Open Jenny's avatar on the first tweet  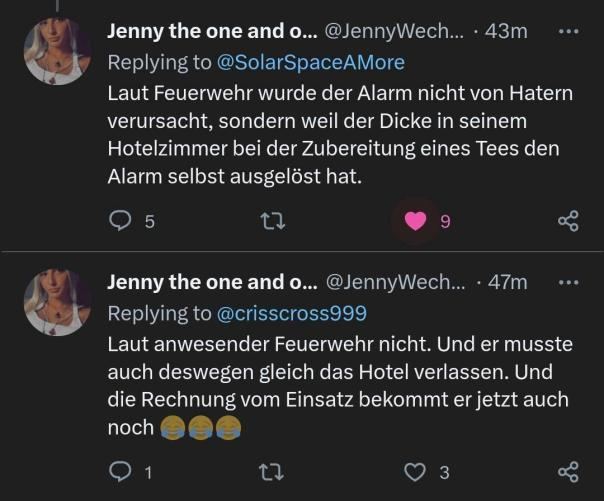click(57, 51)
